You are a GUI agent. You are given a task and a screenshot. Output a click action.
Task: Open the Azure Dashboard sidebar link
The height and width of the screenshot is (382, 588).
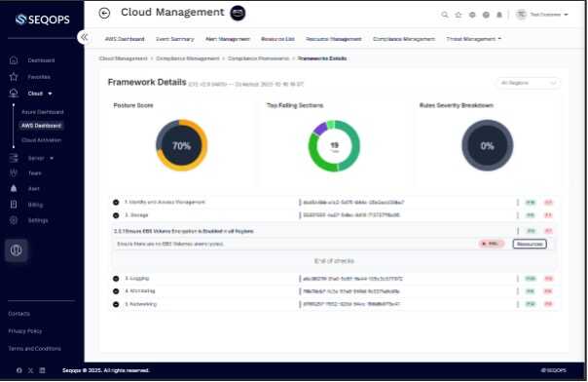coord(43,112)
